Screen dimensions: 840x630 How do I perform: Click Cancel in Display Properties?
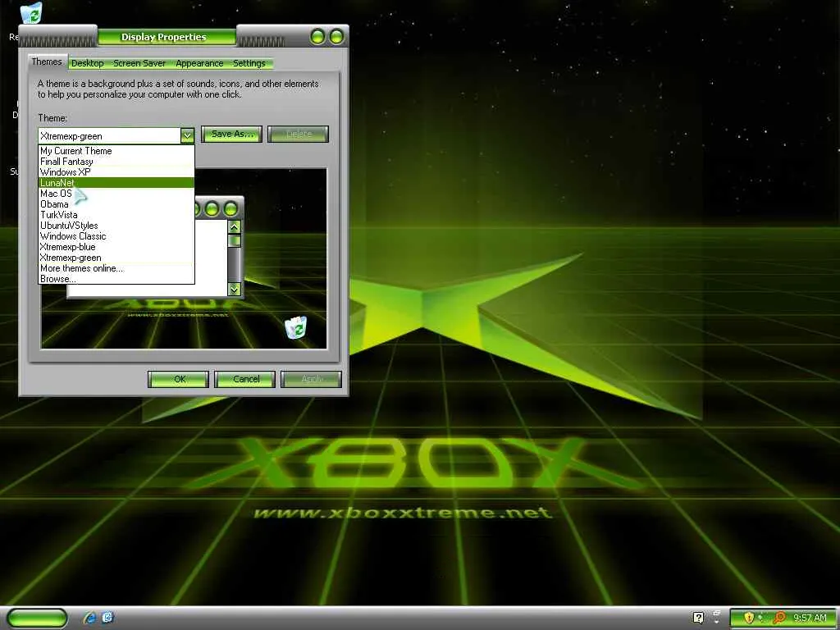point(244,379)
